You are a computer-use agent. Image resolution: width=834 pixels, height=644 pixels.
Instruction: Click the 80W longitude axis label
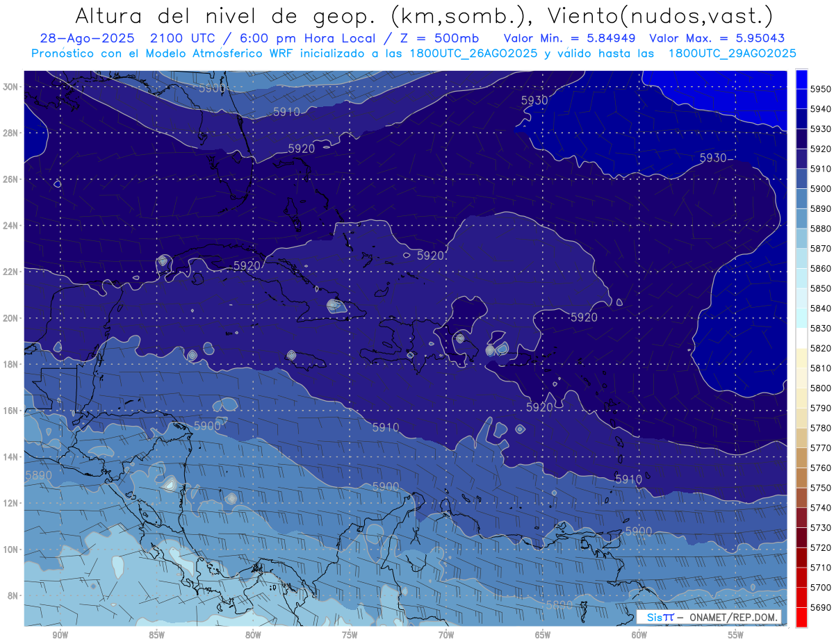point(253,635)
